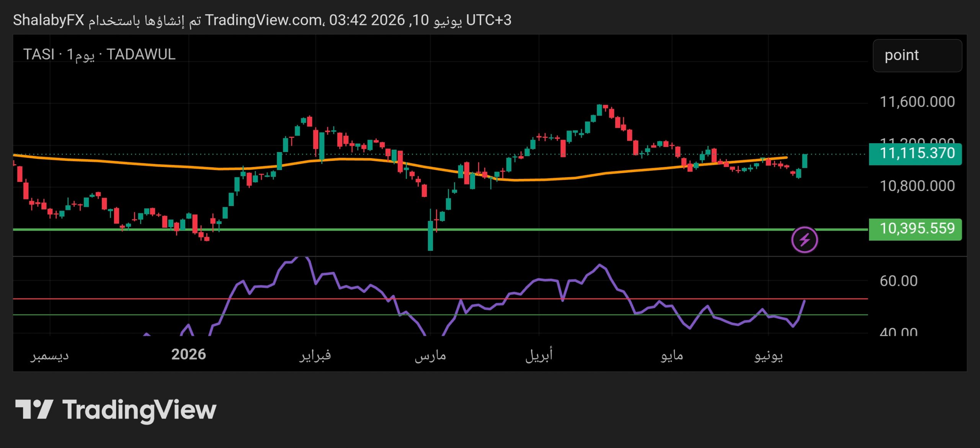Click the TradingView wordmark text
The image size is (980, 448).
point(139,410)
